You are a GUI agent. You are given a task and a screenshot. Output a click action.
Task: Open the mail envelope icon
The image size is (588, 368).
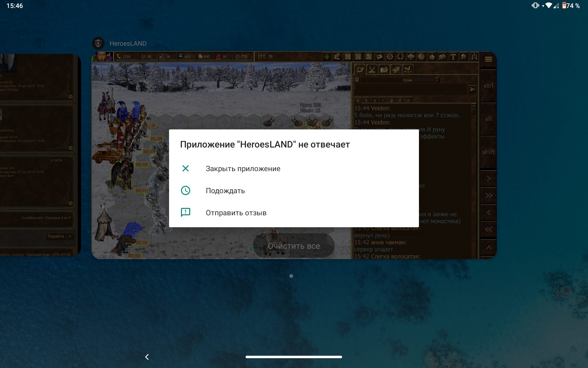(x=379, y=57)
